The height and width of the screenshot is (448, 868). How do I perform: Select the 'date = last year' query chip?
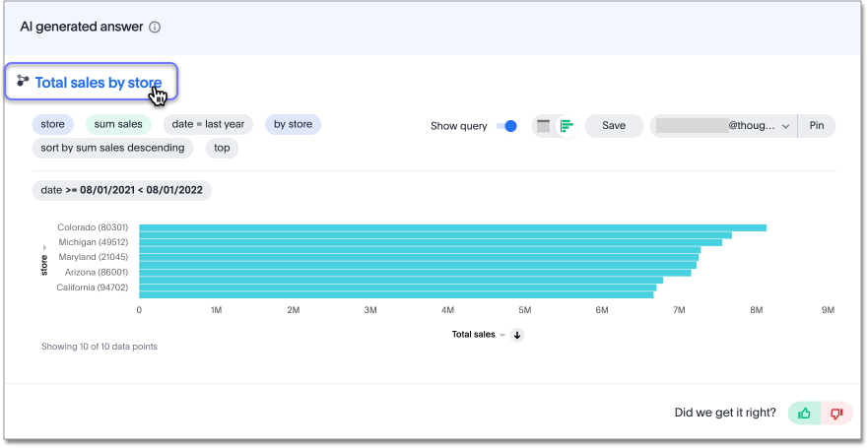point(208,124)
